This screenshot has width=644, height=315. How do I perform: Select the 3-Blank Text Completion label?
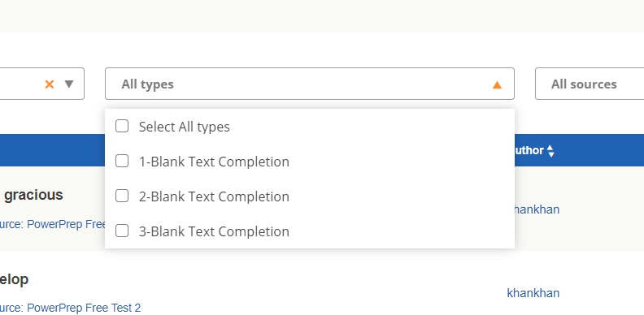pos(214,231)
